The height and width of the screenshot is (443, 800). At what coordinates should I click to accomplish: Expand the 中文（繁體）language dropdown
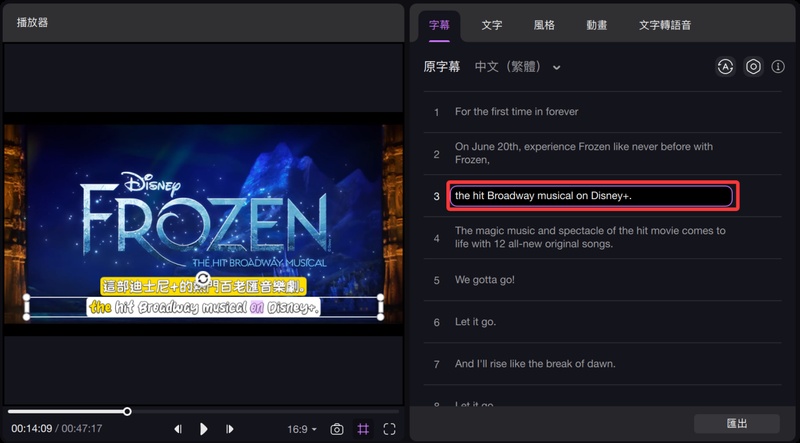517,67
